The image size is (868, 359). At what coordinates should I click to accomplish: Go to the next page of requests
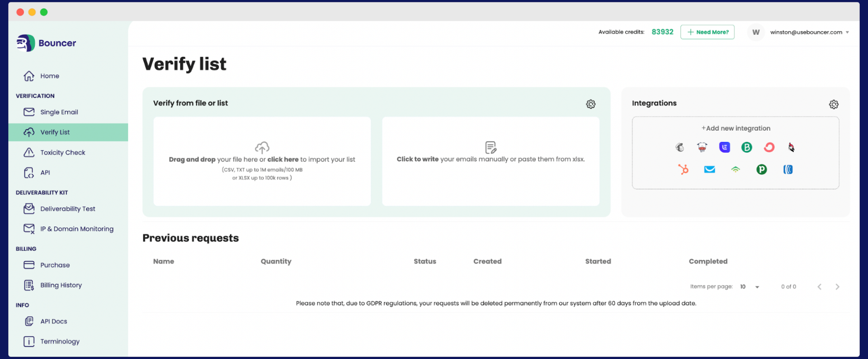(x=837, y=287)
